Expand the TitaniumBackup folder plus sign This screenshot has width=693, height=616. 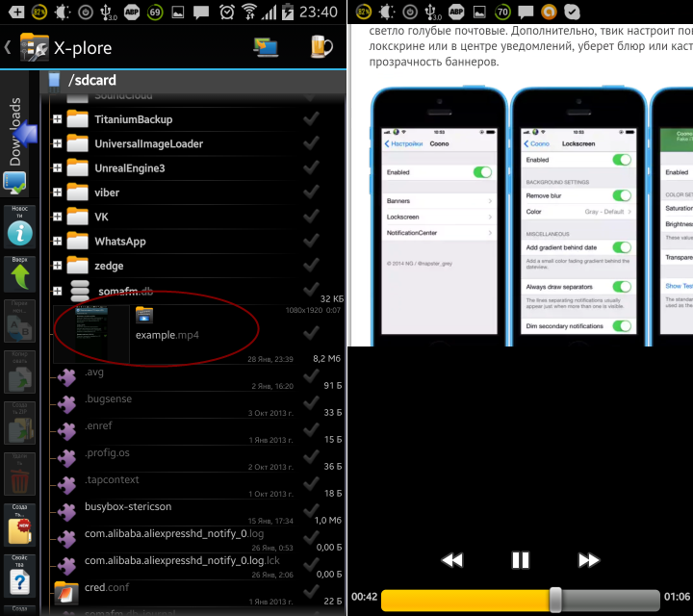57,119
